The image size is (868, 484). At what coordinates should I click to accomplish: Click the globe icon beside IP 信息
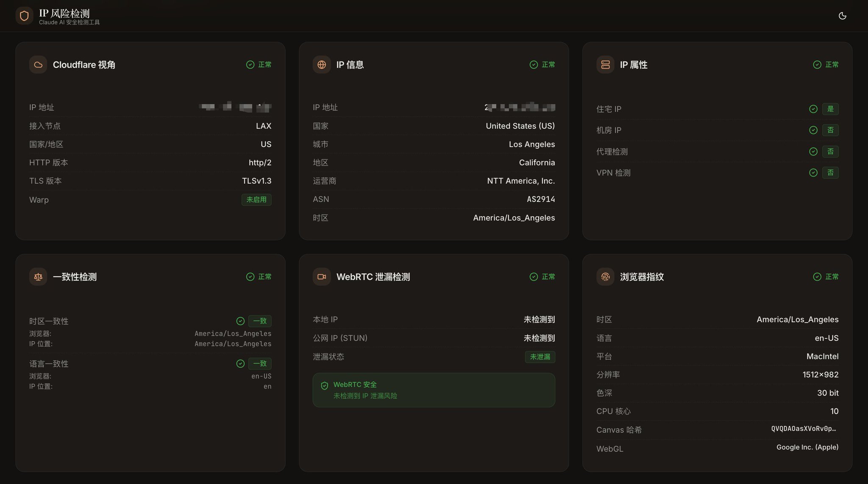322,65
